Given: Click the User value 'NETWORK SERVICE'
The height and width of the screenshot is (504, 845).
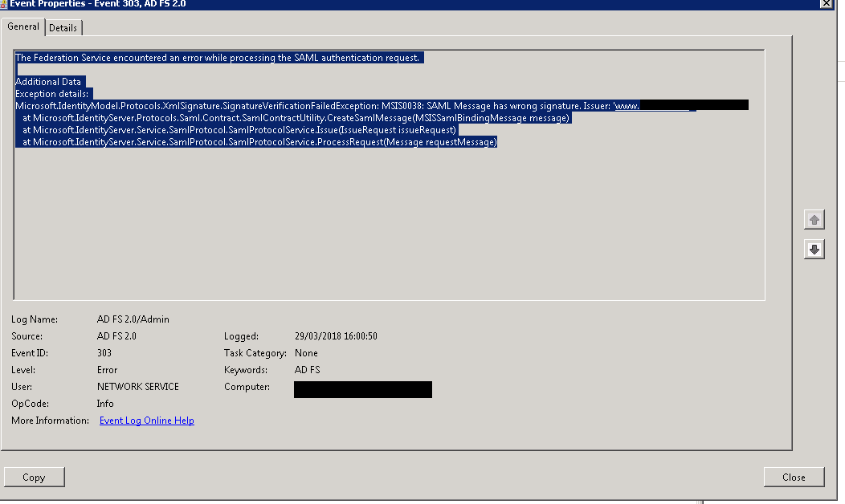Looking at the screenshot, I should [x=138, y=387].
